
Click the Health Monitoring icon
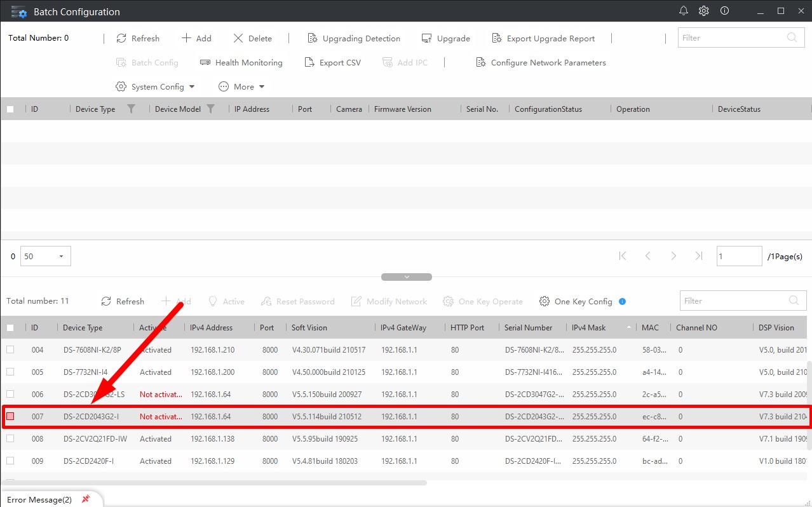click(x=205, y=62)
